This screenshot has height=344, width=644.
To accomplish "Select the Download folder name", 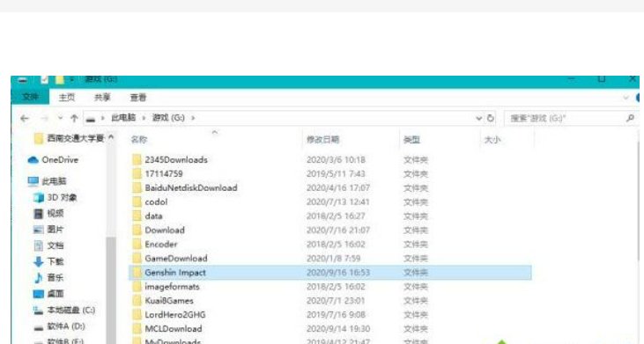I will coord(165,230).
